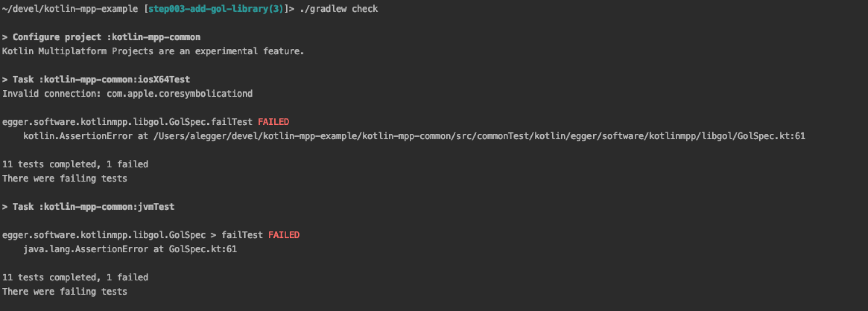Open the full /Users/alegger GolSpec.kt:61 file path
Viewport: 868px width, 311px height.
[479, 136]
